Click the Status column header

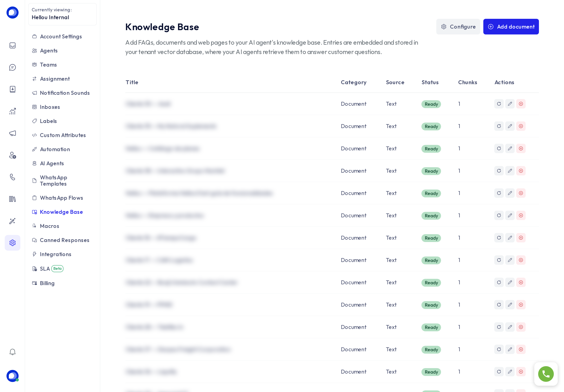(430, 82)
